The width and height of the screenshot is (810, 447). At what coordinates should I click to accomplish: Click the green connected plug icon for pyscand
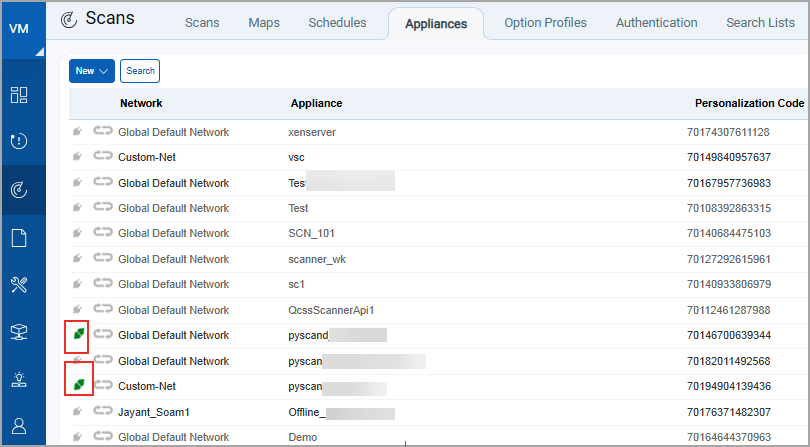[78, 335]
